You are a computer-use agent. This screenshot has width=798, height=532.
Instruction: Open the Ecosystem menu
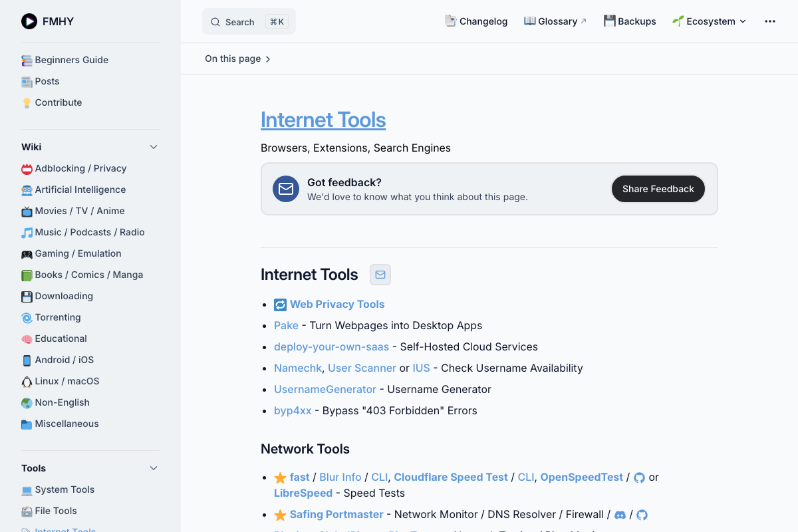pos(709,21)
